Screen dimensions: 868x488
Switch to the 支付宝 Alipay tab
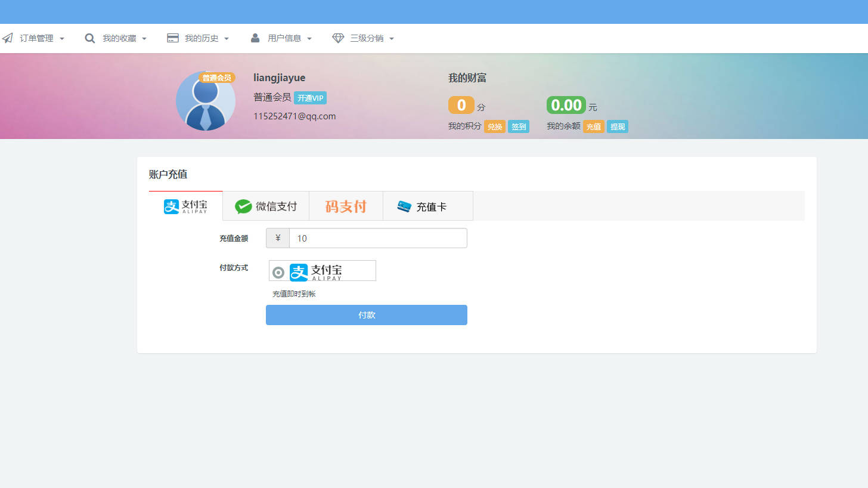click(185, 206)
